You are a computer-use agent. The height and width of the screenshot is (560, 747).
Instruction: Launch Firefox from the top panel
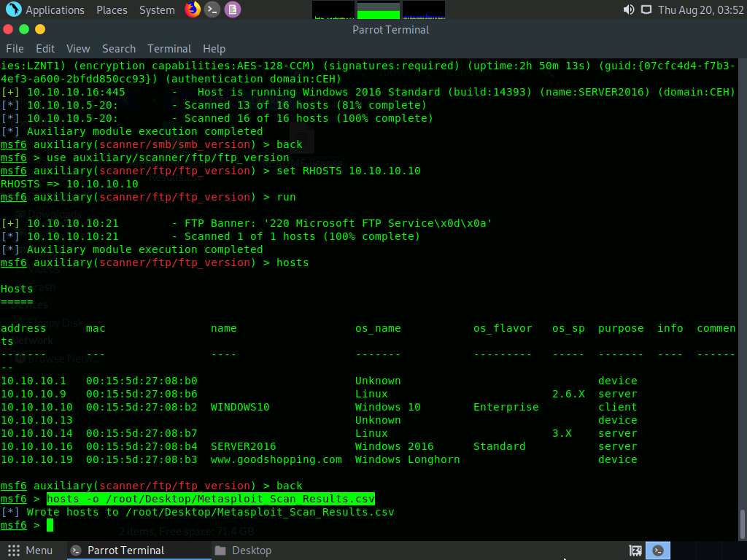(x=193, y=9)
